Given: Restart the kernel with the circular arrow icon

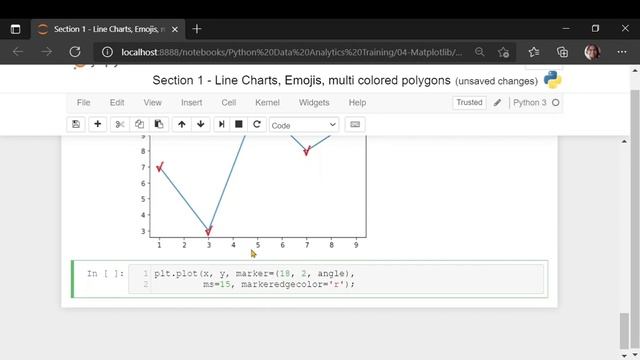Looking at the screenshot, I should 257,124.
